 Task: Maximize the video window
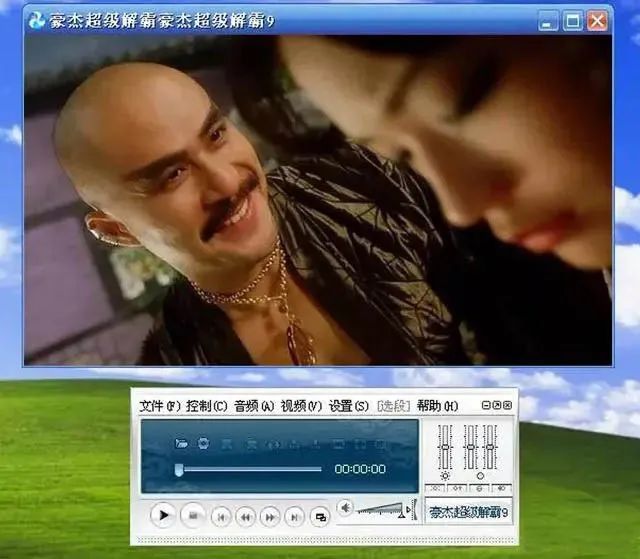click(x=573, y=21)
